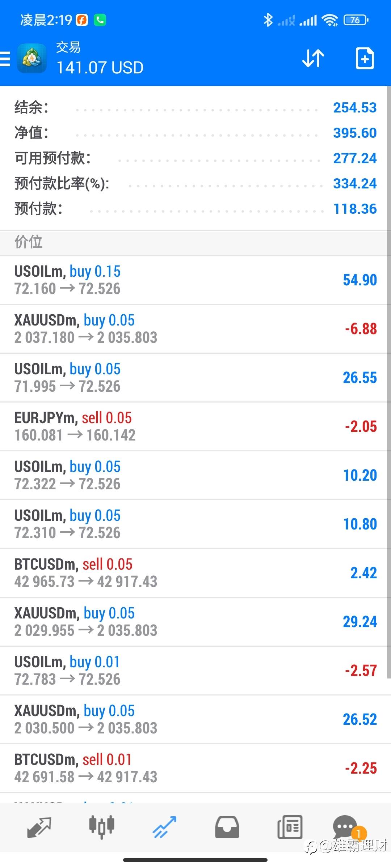This screenshot has width=391, height=868.
Task: Open the hamburger side menu
Action: [5, 59]
